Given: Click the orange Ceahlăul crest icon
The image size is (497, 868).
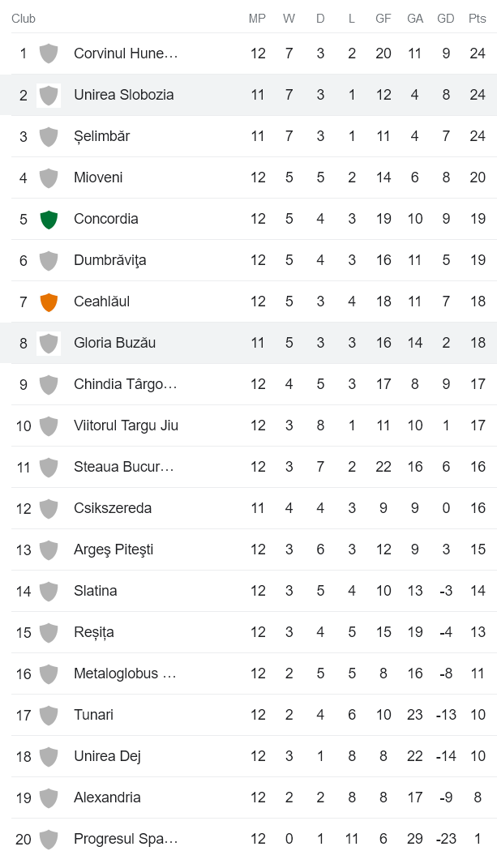Looking at the screenshot, I should pos(49,301).
